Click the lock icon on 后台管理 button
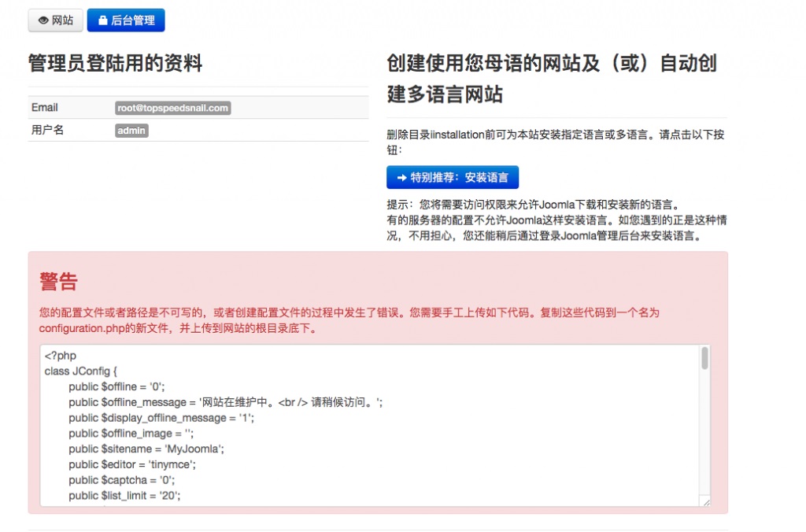 [x=103, y=20]
